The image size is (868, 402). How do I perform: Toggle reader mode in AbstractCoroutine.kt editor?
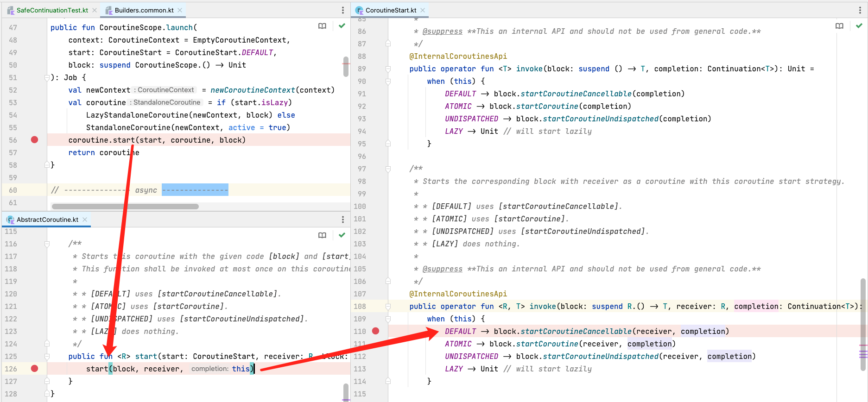point(322,235)
